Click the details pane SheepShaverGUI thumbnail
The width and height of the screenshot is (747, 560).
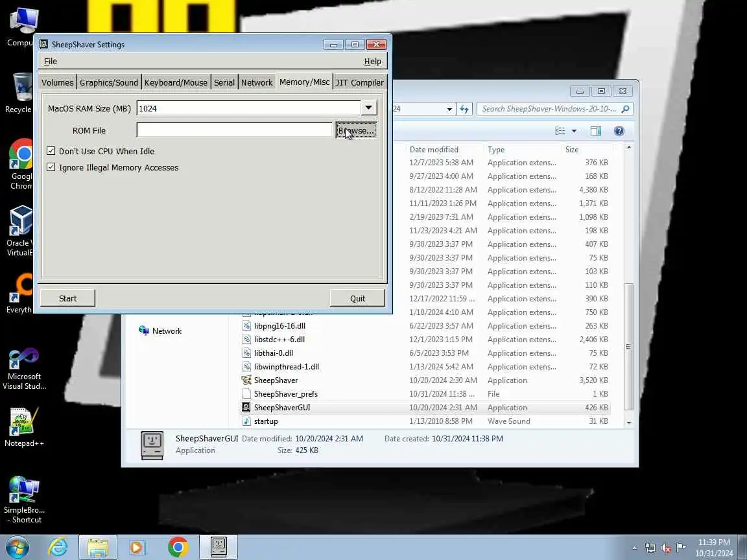152,445
